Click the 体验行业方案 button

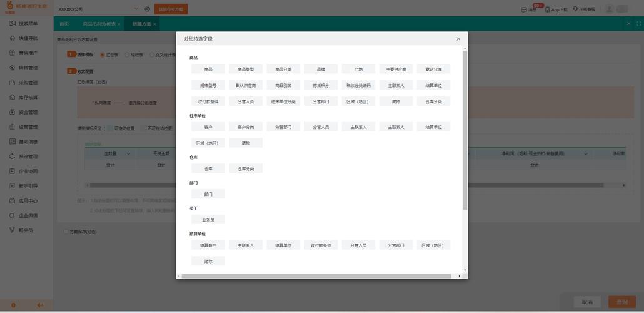click(171, 9)
